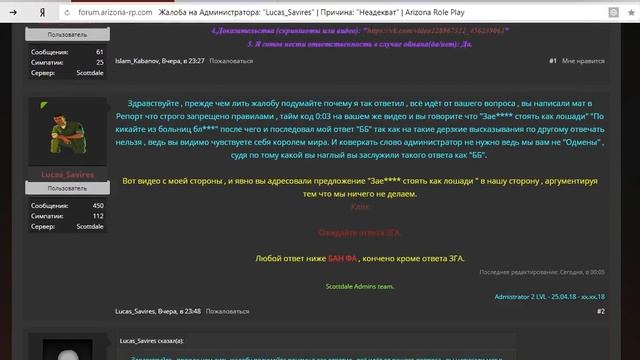640x360 pixels.
Task: Click the green ribbon icon on Lucas avatar
Action: pos(44,105)
